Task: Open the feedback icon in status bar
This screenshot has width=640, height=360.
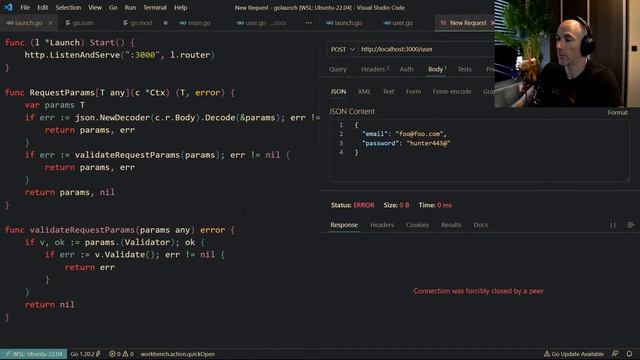Action: click(615, 354)
